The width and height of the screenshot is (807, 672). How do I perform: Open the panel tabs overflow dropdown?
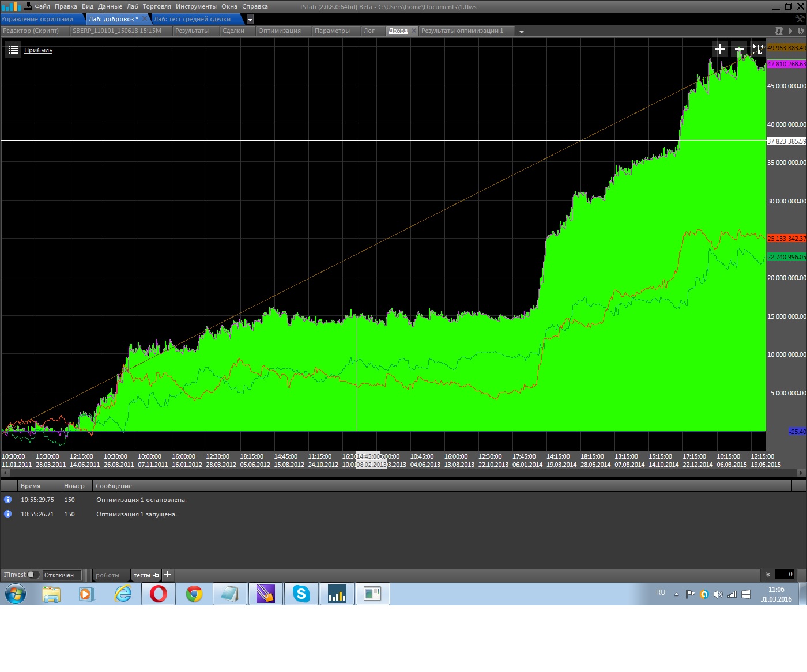point(522,32)
